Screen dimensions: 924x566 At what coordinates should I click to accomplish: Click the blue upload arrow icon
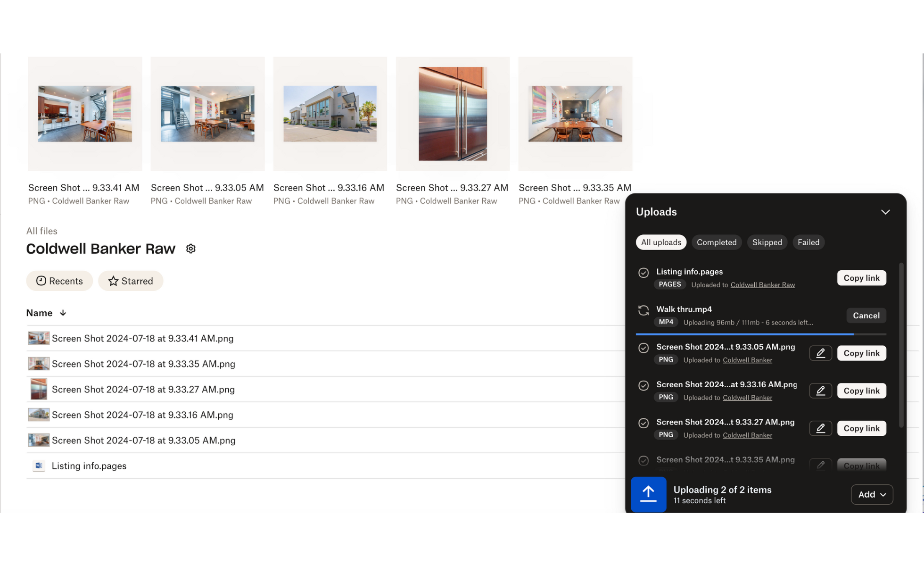point(648,494)
